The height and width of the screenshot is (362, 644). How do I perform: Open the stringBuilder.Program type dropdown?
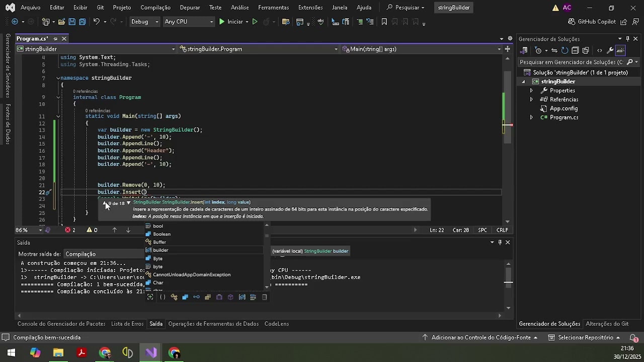(259, 49)
